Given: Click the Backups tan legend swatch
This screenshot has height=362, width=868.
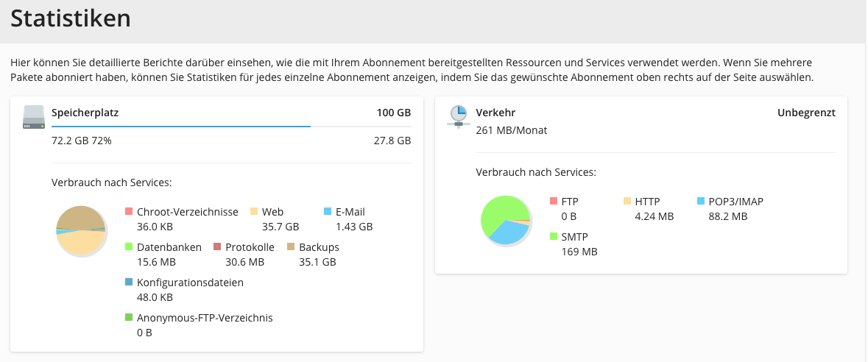Looking at the screenshot, I should tap(291, 247).
